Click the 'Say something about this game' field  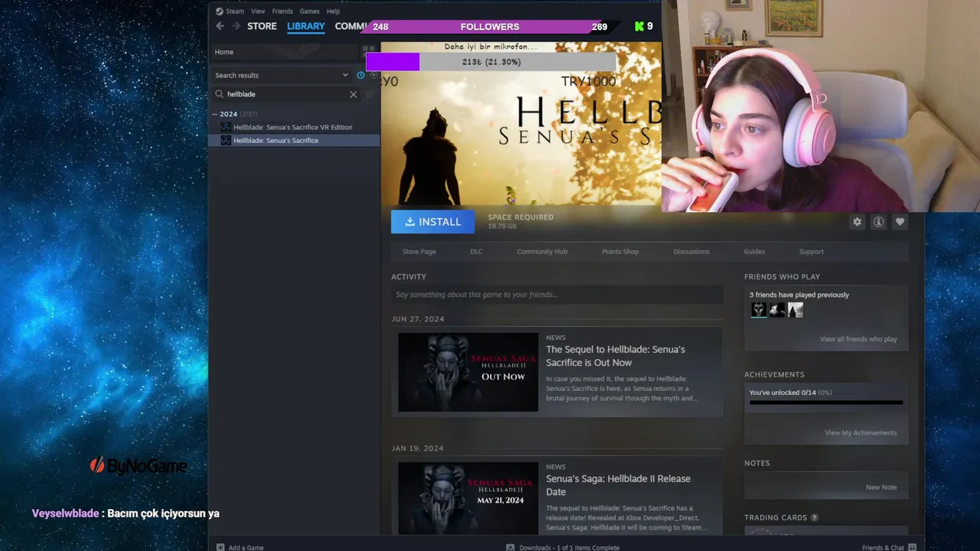557,295
